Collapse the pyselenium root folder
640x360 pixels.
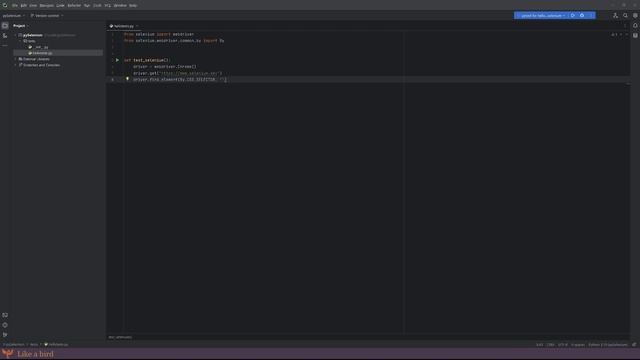tap(16, 35)
